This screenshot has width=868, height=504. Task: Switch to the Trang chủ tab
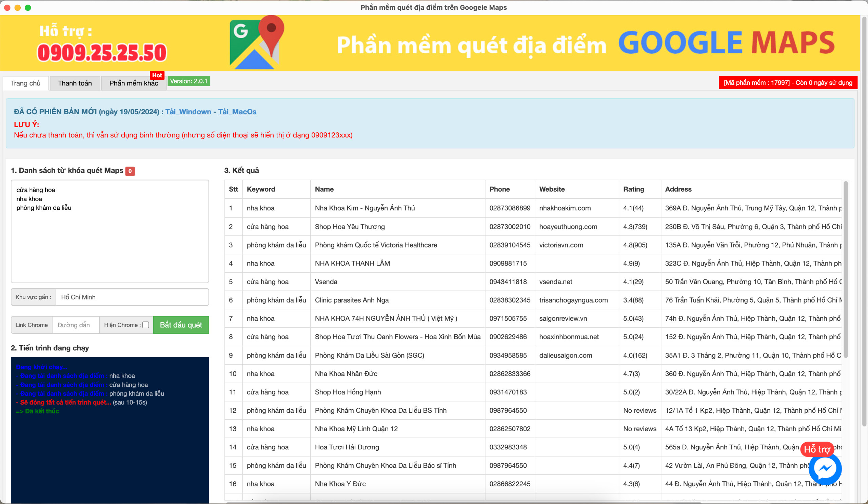pyautogui.click(x=25, y=83)
